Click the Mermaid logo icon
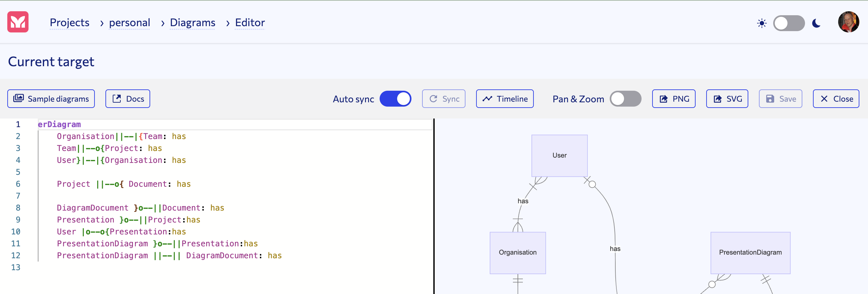The height and width of the screenshot is (294, 868). click(18, 22)
